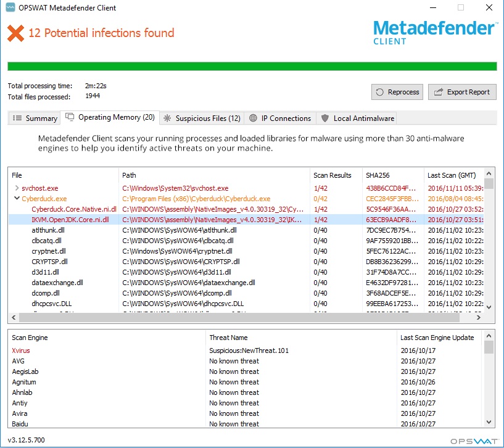Sort by the SHA256 column header
The width and height of the screenshot is (504, 448).
393,175
